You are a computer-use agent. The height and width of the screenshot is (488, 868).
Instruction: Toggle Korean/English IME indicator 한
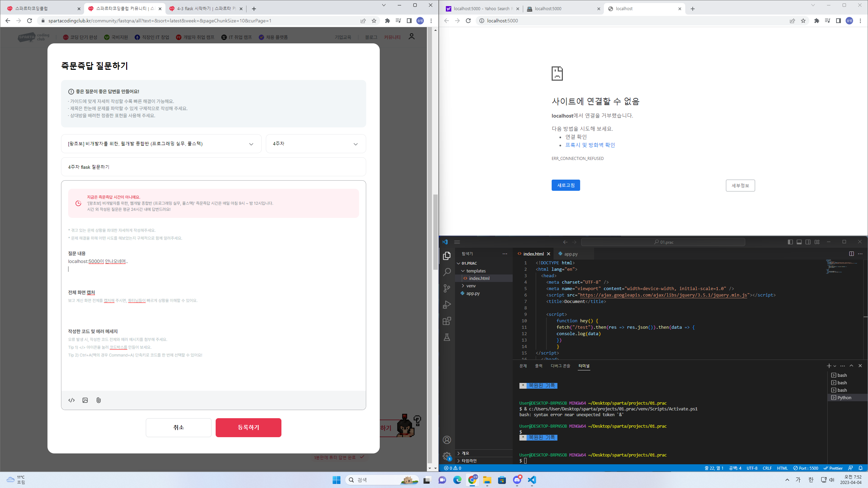pyautogui.click(x=811, y=480)
